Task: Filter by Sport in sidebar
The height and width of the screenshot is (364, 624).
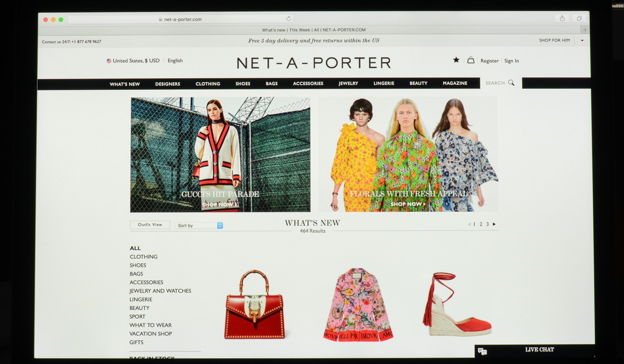Action: click(x=138, y=316)
